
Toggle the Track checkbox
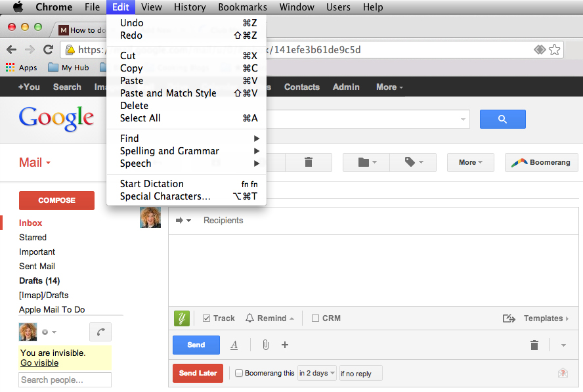pyautogui.click(x=206, y=318)
